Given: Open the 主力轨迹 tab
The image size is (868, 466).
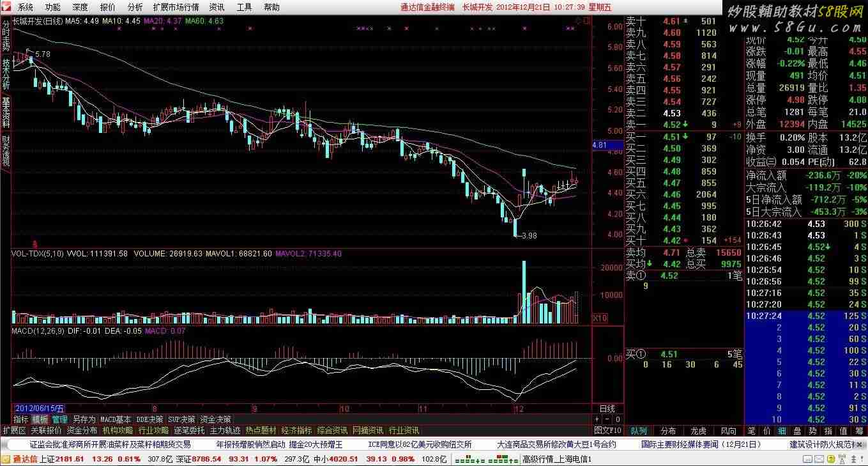Looking at the screenshot, I should (x=225, y=430).
